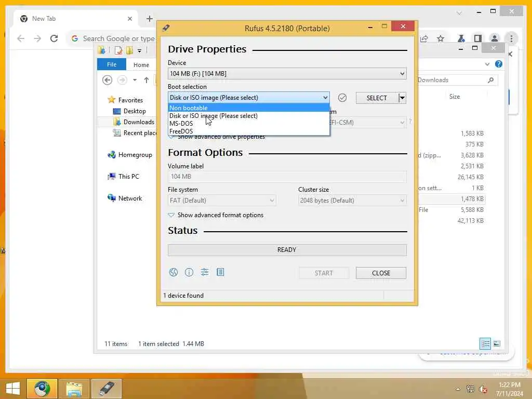Open the Cluster size dropdown
This screenshot has width=532, height=399.
352,201
